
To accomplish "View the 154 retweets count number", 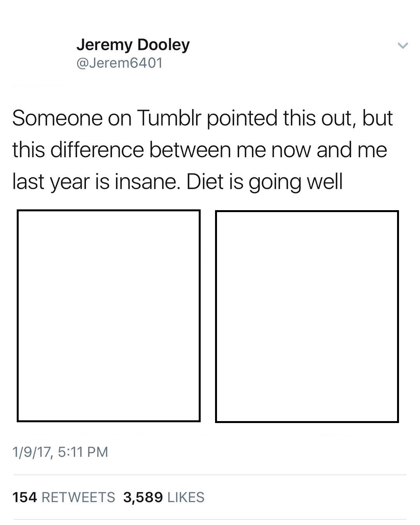I will pos(24,497).
